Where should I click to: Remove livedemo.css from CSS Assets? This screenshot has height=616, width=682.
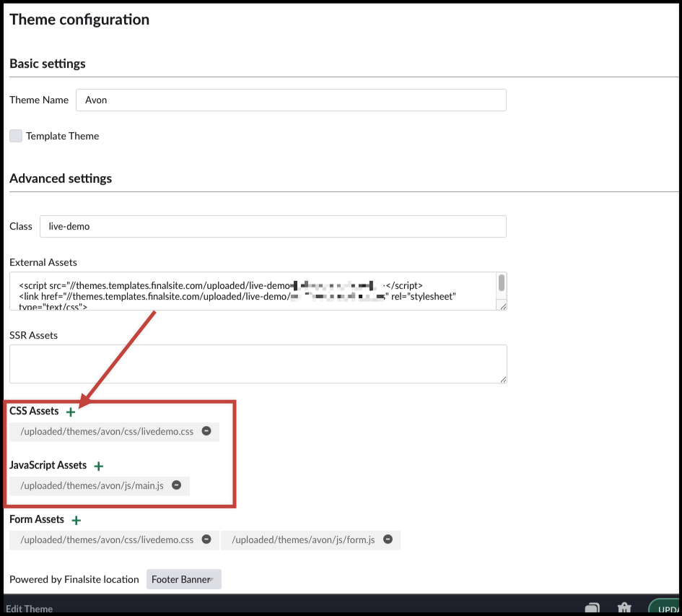(x=206, y=431)
